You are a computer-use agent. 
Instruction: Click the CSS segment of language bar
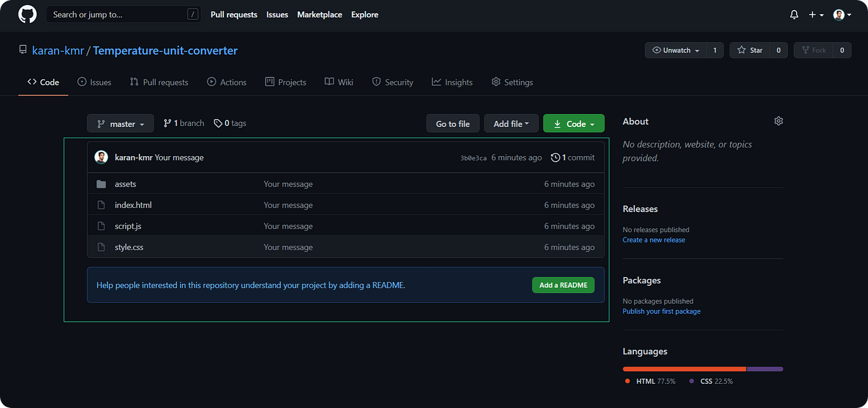[x=765, y=369]
